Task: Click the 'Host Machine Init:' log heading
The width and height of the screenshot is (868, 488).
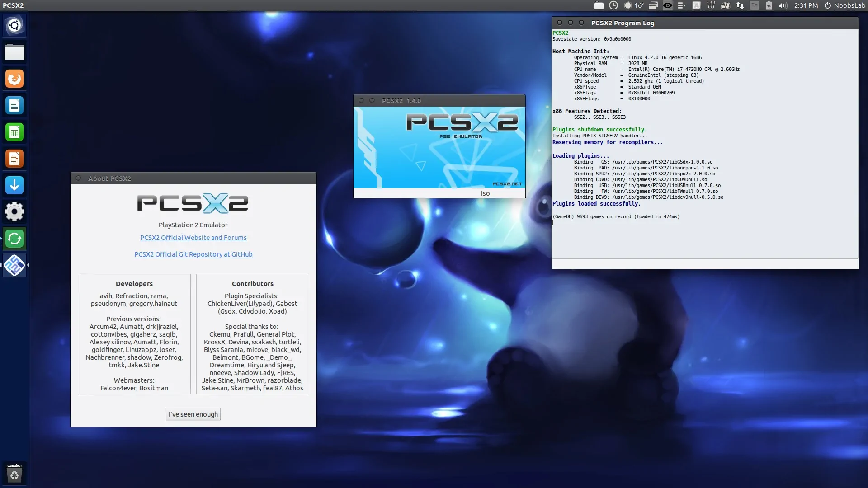Action: (580, 52)
